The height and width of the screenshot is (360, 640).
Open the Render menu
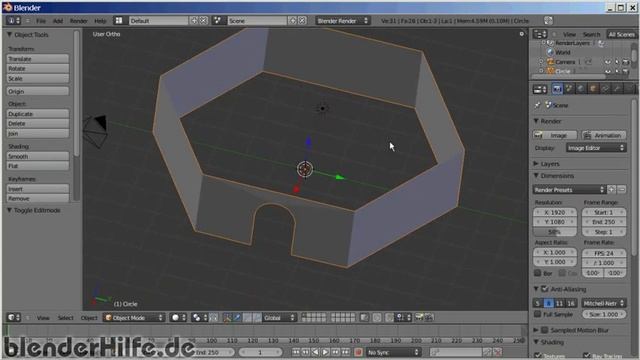(x=78, y=20)
